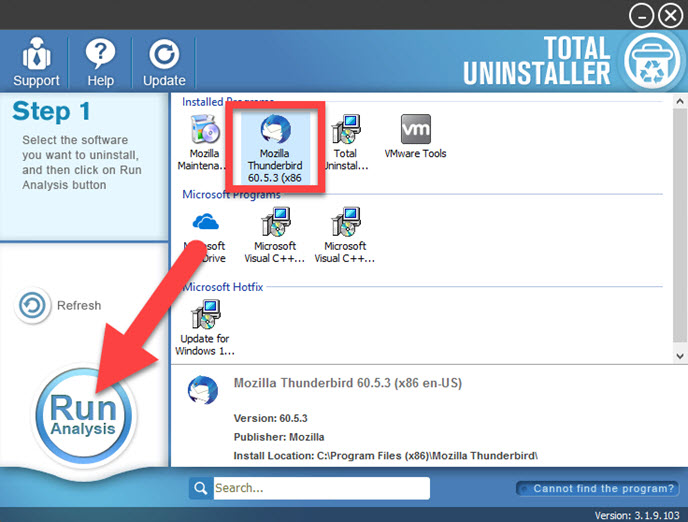Click the Refresh button
Image resolution: width=688 pixels, height=522 pixels.
click(x=58, y=305)
